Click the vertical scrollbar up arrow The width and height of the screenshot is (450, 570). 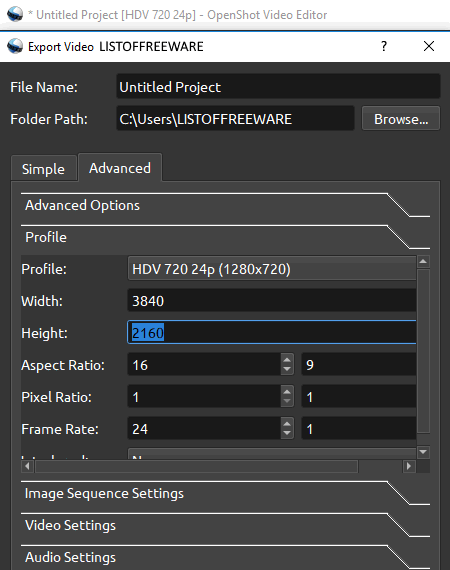pyautogui.click(x=423, y=261)
